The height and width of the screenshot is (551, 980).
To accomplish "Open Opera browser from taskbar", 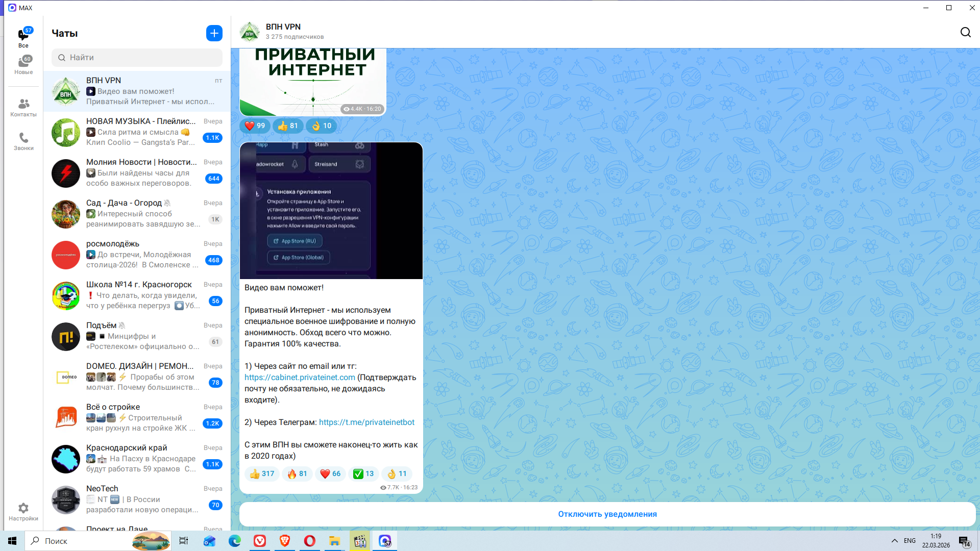I will [x=310, y=541].
